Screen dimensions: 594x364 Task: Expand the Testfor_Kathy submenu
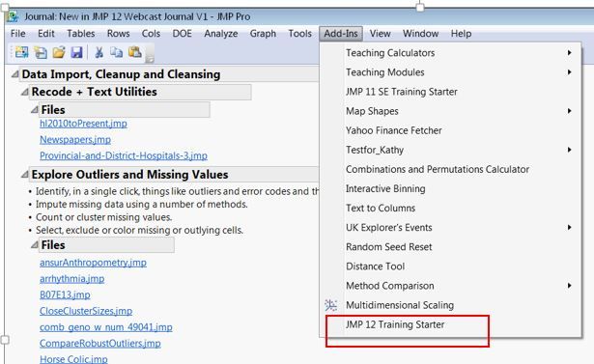tap(451, 150)
